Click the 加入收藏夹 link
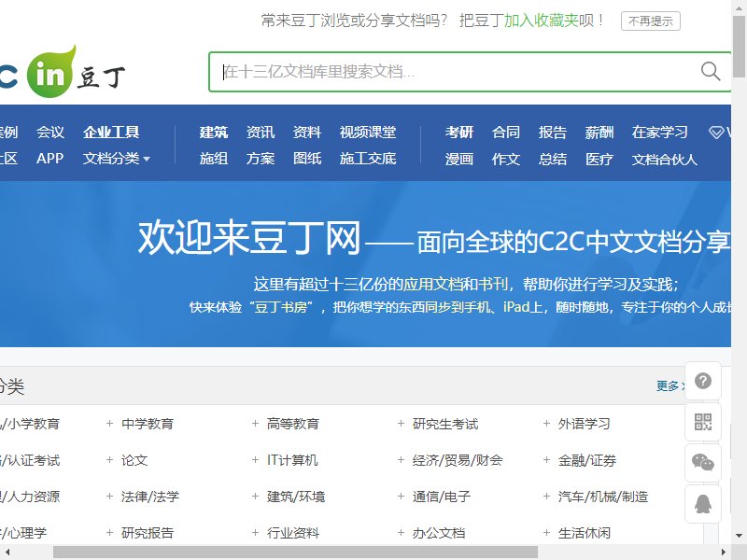This screenshot has width=747, height=560. click(542, 21)
